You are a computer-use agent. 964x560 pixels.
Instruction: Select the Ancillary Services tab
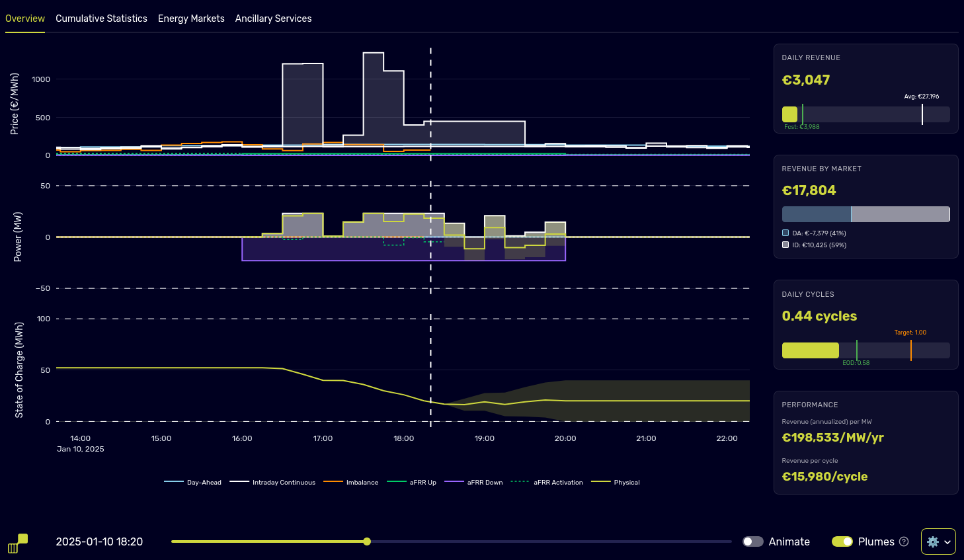point(273,18)
